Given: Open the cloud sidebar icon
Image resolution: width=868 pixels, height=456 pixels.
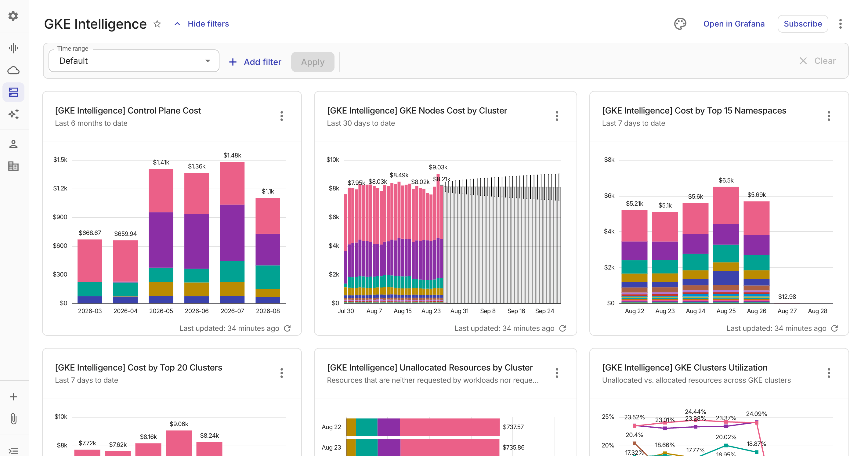Looking at the screenshot, I should click(13, 70).
